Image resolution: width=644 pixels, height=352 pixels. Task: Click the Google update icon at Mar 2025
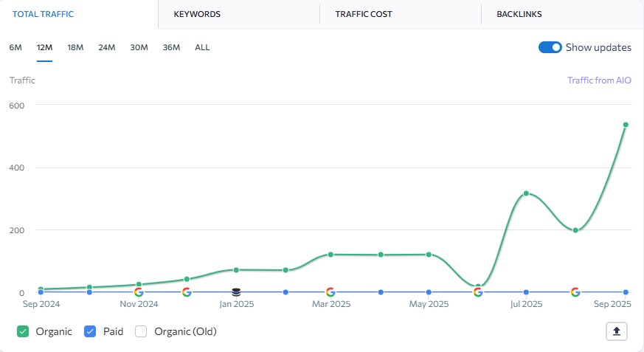(330, 292)
